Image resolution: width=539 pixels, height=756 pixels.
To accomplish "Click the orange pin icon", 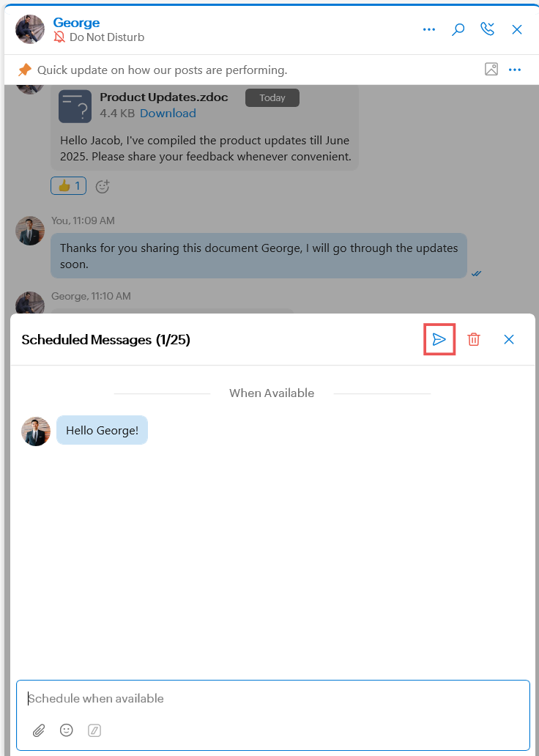I will [25, 70].
